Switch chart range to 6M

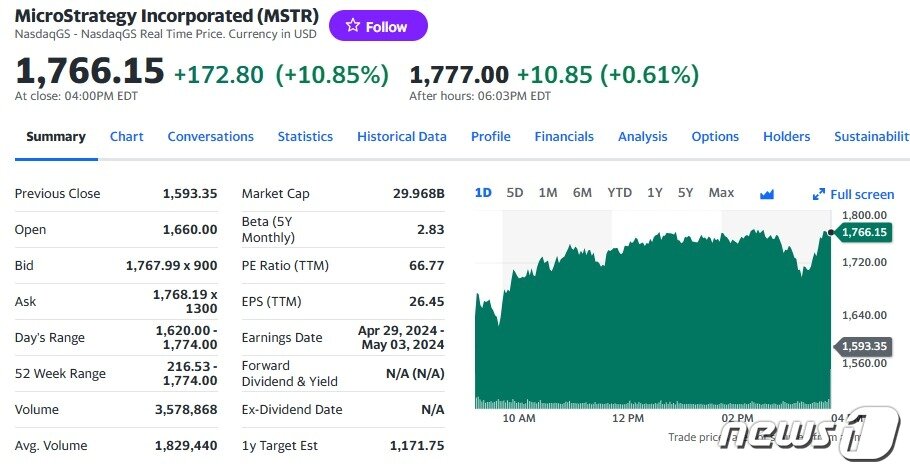click(x=582, y=193)
